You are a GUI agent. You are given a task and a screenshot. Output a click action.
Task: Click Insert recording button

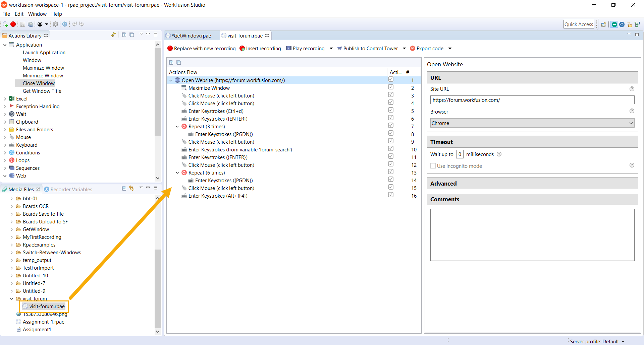click(260, 49)
